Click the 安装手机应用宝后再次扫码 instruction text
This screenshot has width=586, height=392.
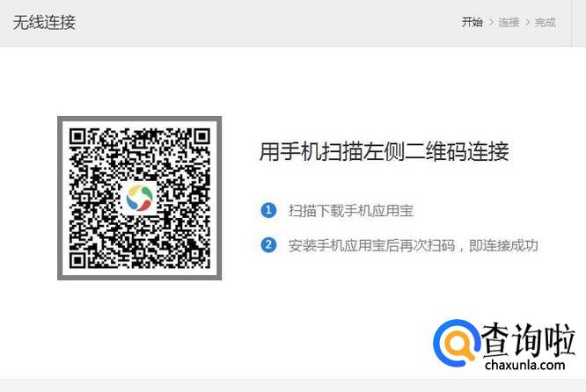(x=372, y=245)
